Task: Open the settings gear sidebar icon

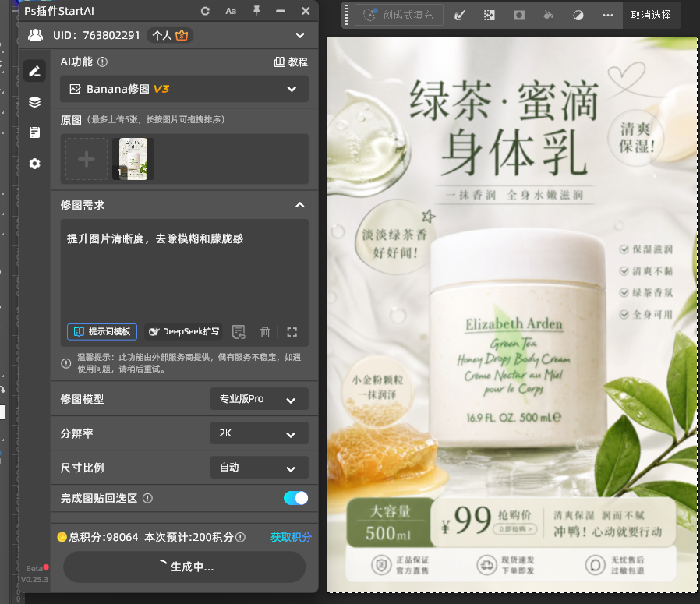Action: (x=35, y=164)
